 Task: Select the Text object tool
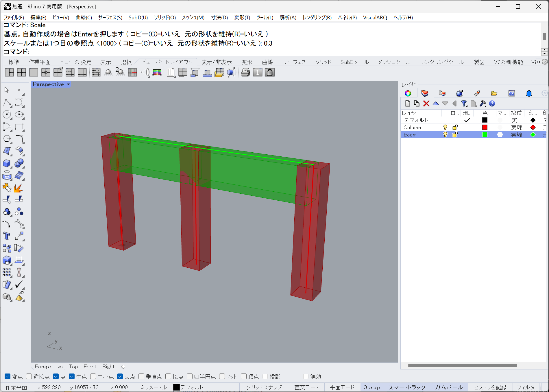tap(6, 236)
